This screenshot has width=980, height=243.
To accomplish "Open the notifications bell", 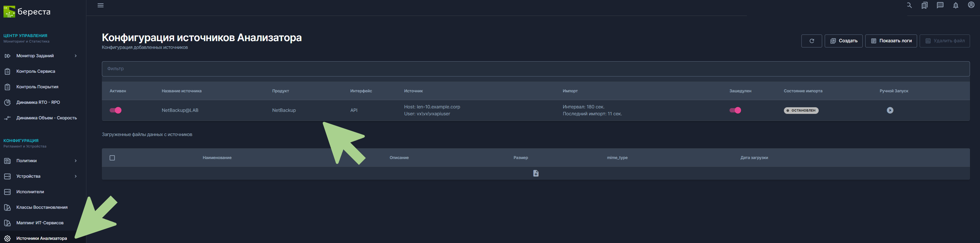I will point(956,6).
